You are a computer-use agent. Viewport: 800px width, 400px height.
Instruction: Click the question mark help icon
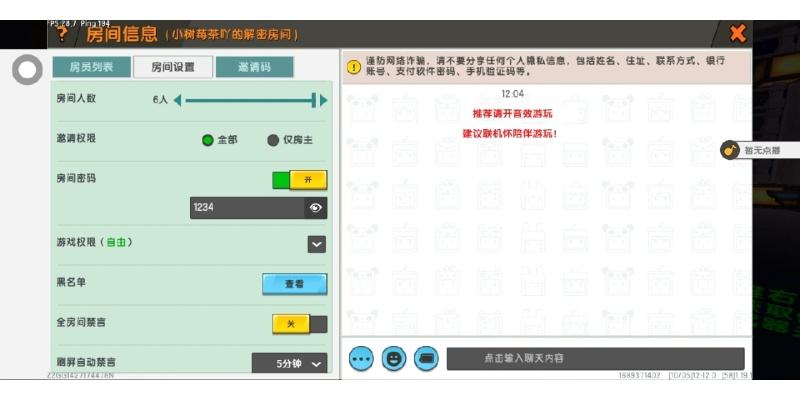(62, 35)
